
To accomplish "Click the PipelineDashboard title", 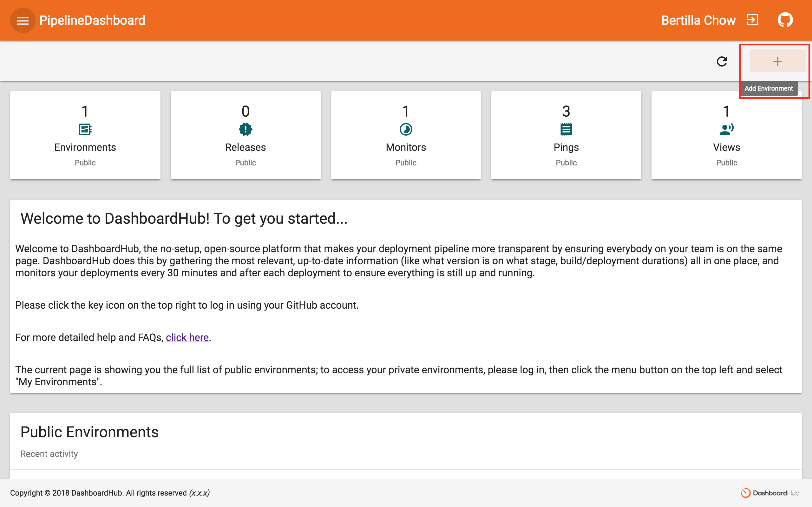I will 92,21.
